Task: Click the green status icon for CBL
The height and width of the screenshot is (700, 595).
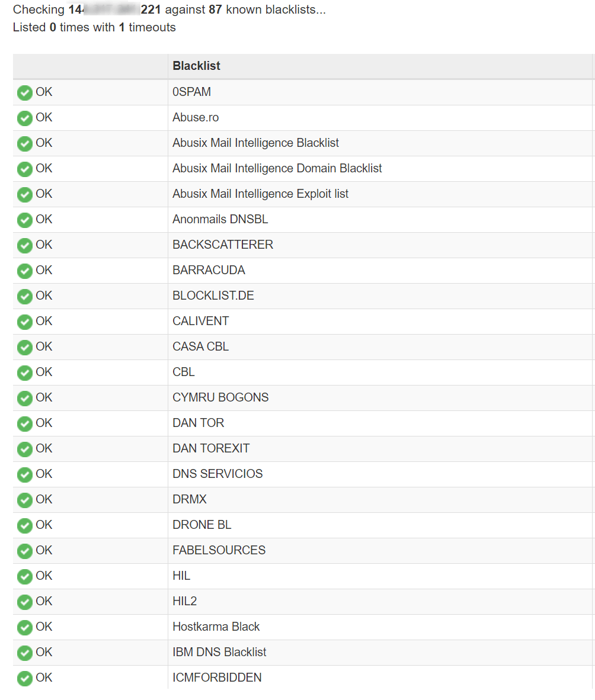Action: coord(24,373)
